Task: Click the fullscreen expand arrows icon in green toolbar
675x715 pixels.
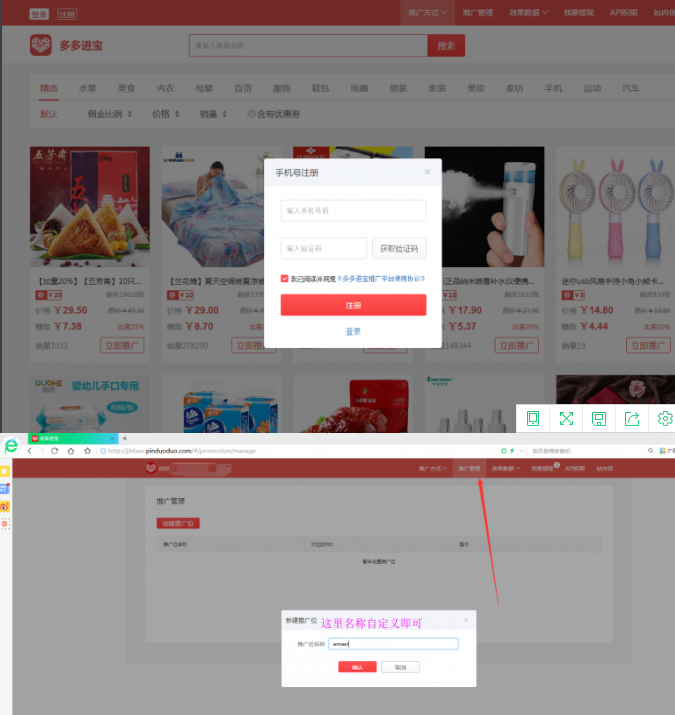Action: 566,418
